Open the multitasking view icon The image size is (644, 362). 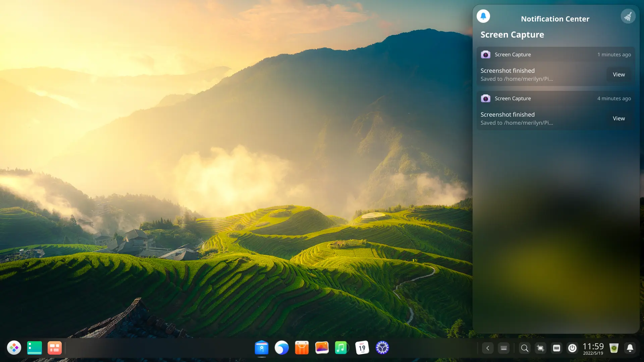54,348
